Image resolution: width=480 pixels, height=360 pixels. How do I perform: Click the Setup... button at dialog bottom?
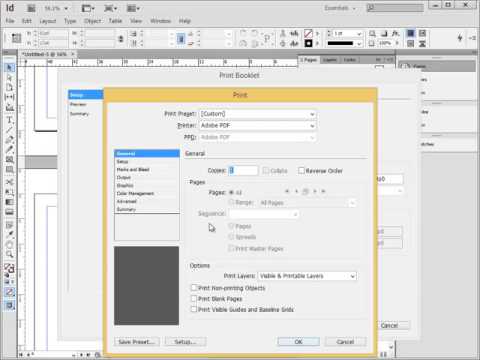[185, 342]
